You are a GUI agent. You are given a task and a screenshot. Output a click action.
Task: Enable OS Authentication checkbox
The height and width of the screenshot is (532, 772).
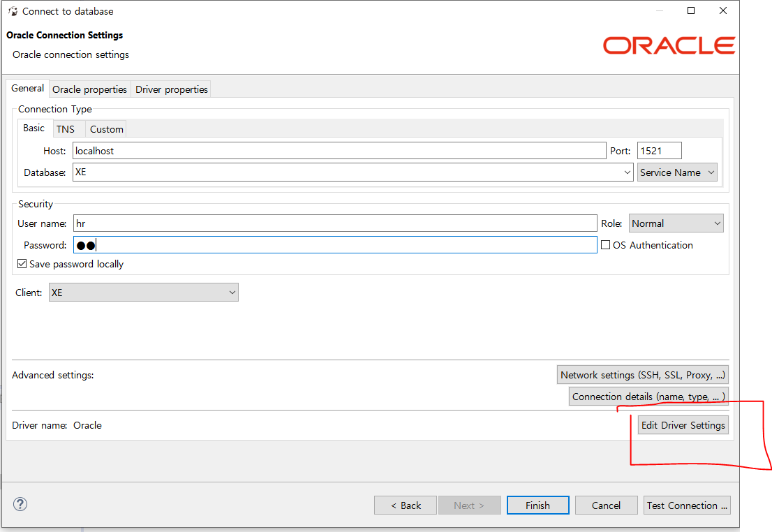pyautogui.click(x=606, y=245)
